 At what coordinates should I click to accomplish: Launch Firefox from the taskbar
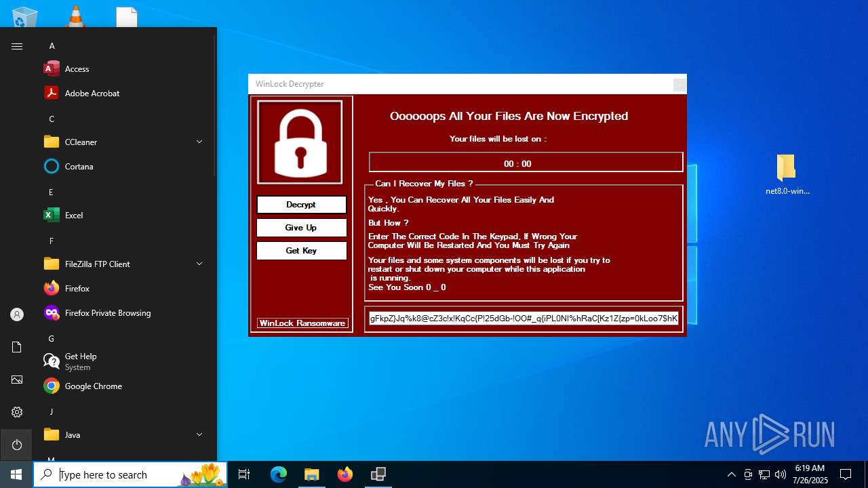344,474
